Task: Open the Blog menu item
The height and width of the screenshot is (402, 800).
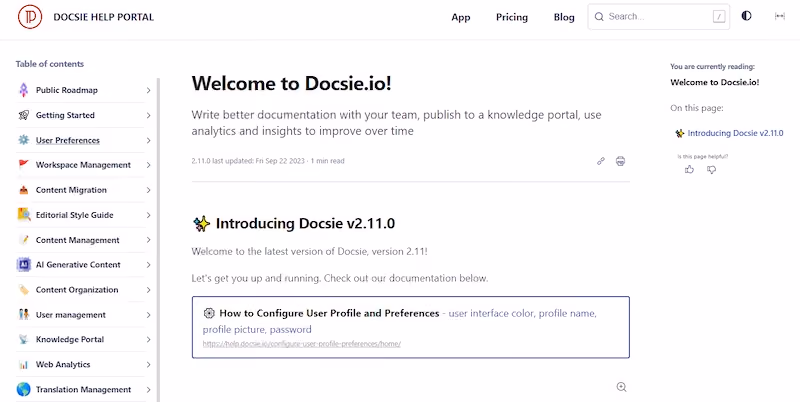Action: click(x=564, y=17)
